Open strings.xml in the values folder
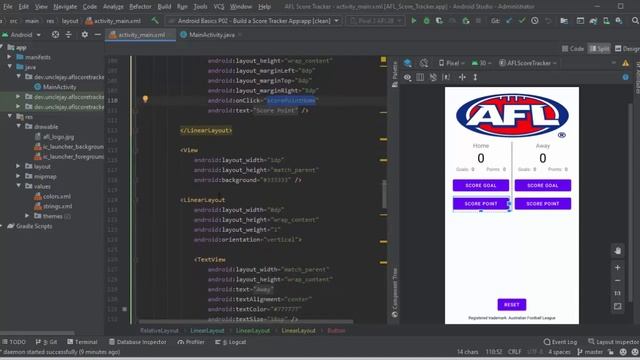This screenshot has height=360, width=640. [53, 206]
